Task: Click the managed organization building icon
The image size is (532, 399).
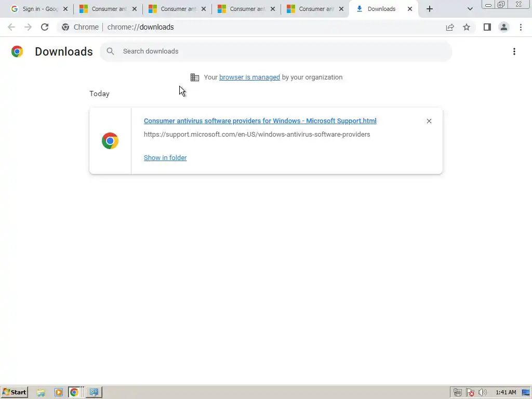Action: (195, 77)
